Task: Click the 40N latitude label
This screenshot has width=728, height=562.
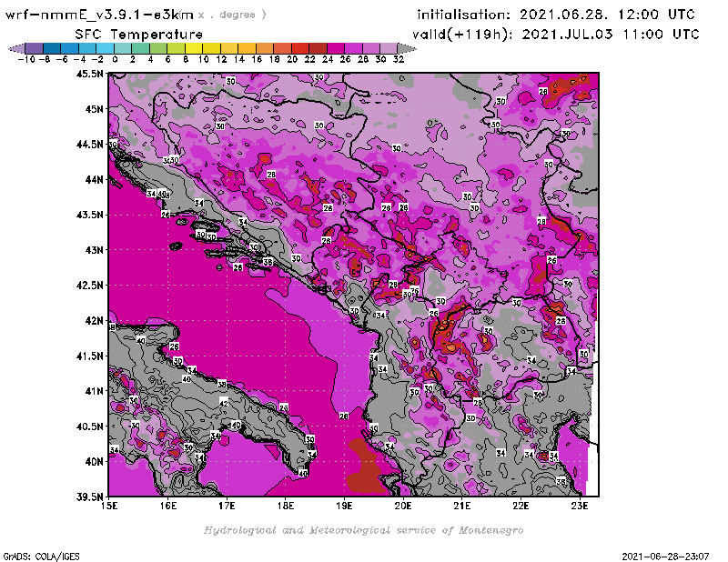Action: 94,462
